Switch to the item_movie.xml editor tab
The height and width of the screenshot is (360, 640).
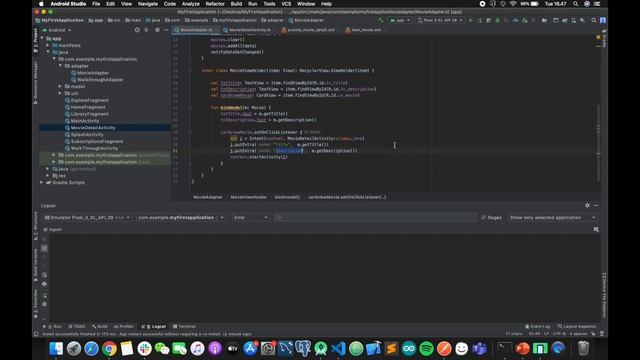point(366,30)
